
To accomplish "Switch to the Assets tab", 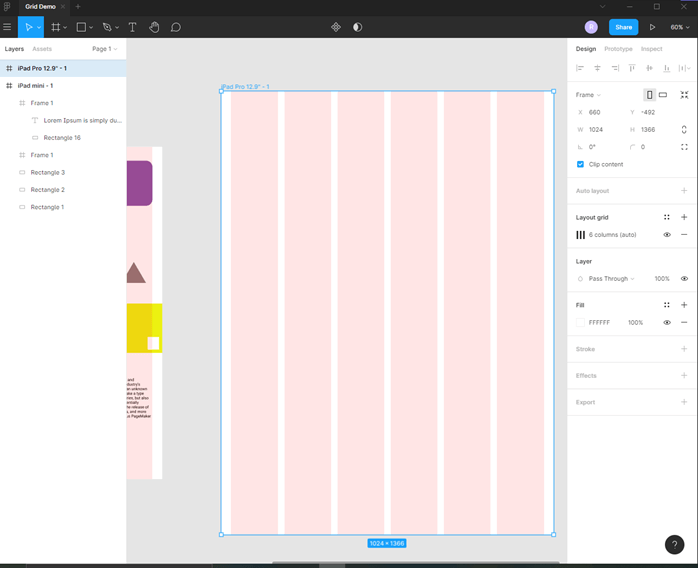I will (42, 49).
